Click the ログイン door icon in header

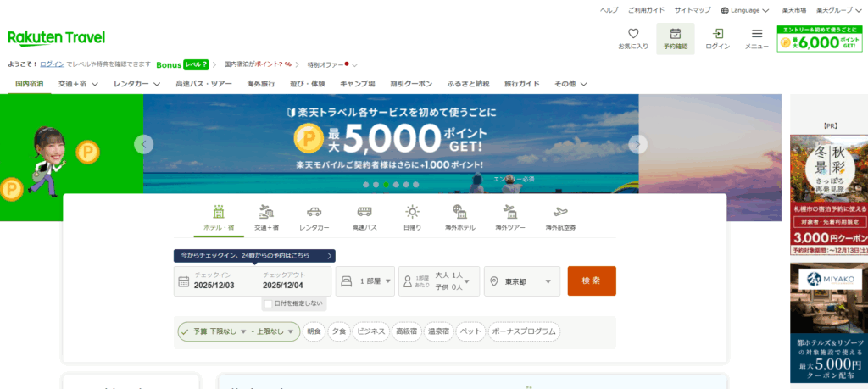point(717,34)
